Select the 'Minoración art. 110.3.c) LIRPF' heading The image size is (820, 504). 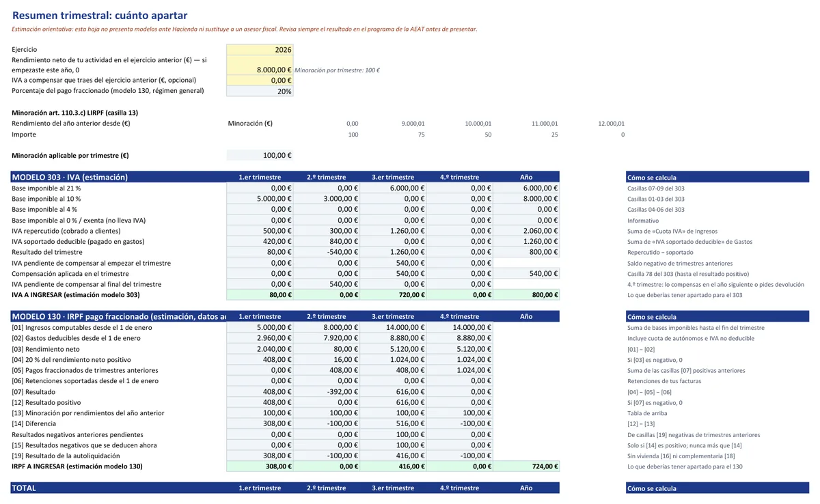pyautogui.click(x=75, y=113)
